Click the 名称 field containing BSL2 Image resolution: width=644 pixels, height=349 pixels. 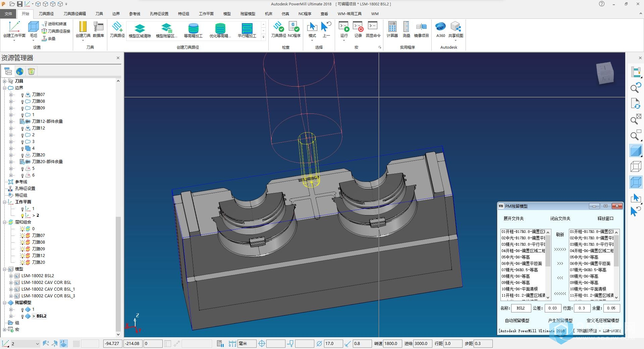click(x=521, y=308)
